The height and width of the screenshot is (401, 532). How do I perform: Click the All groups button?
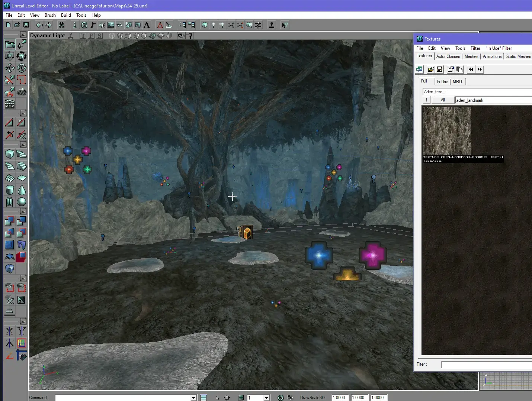coord(443,100)
